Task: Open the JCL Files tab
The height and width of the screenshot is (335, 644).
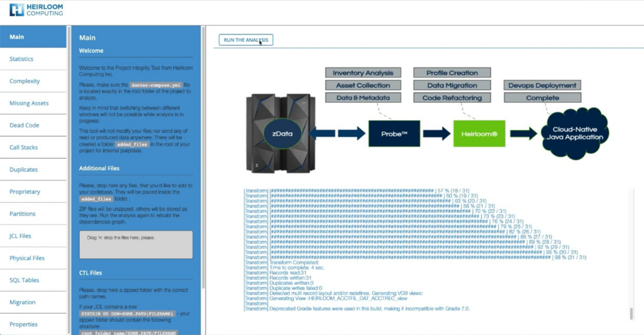Action: tap(20, 236)
